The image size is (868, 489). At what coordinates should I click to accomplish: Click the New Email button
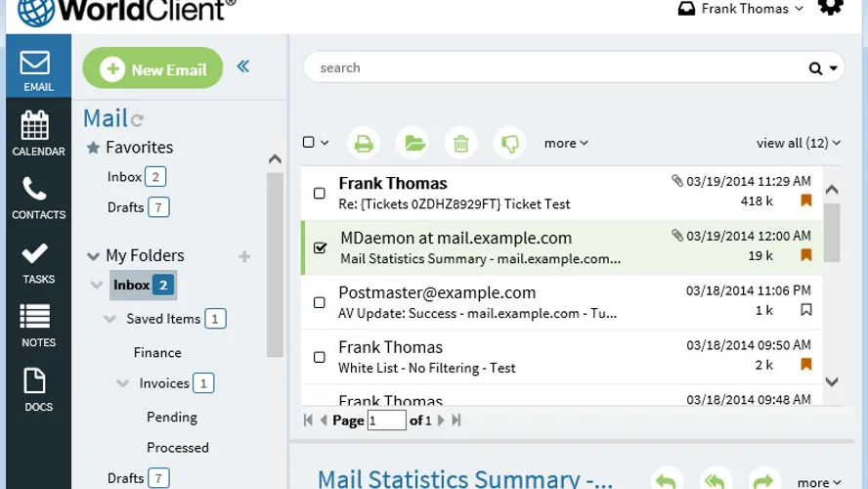[153, 68]
